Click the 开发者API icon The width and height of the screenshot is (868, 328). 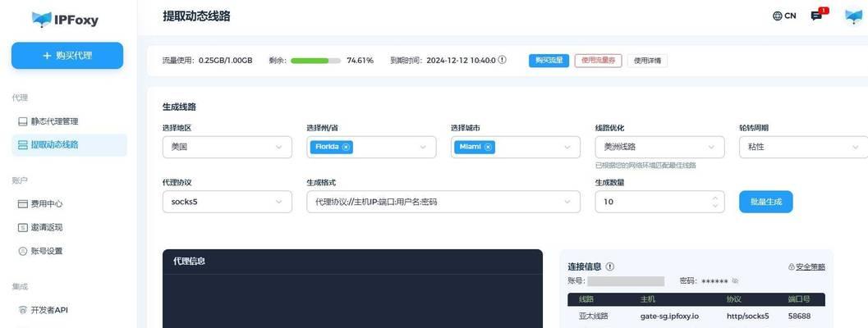tap(23, 310)
